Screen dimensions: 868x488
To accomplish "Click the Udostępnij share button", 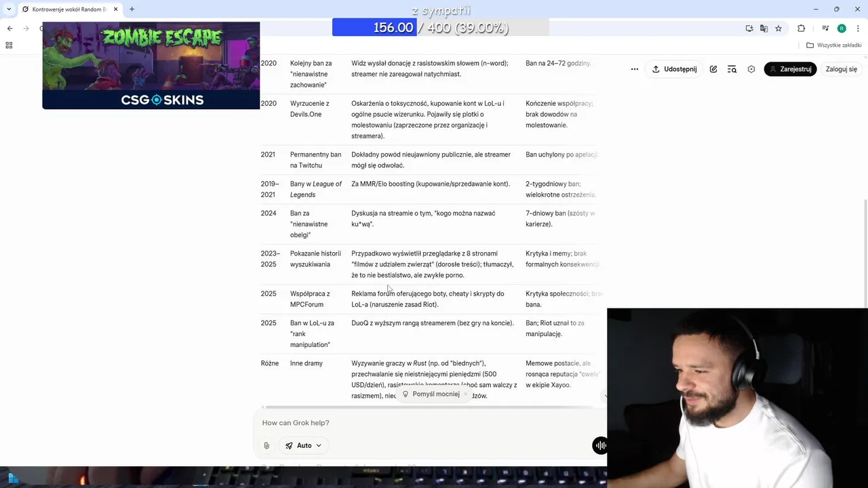I will pos(675,69).
